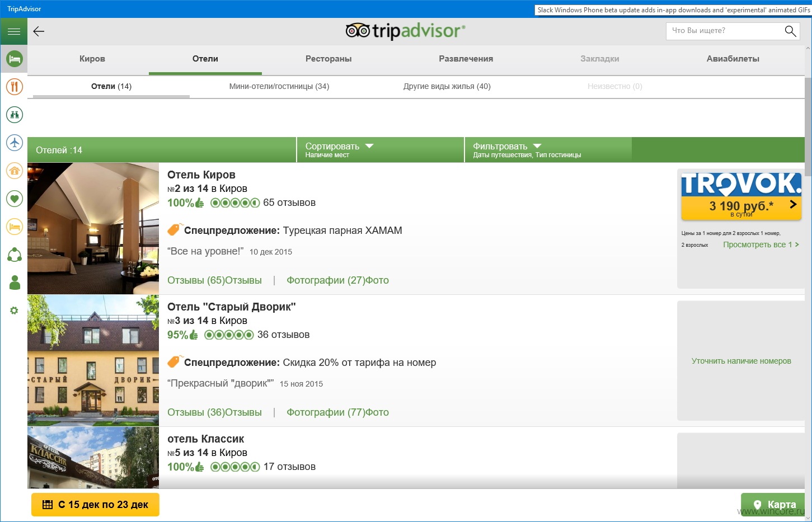The width and height of the screenshot is (812, 522).
Task: Switch to the Рестораны tab
Action: 328,59
